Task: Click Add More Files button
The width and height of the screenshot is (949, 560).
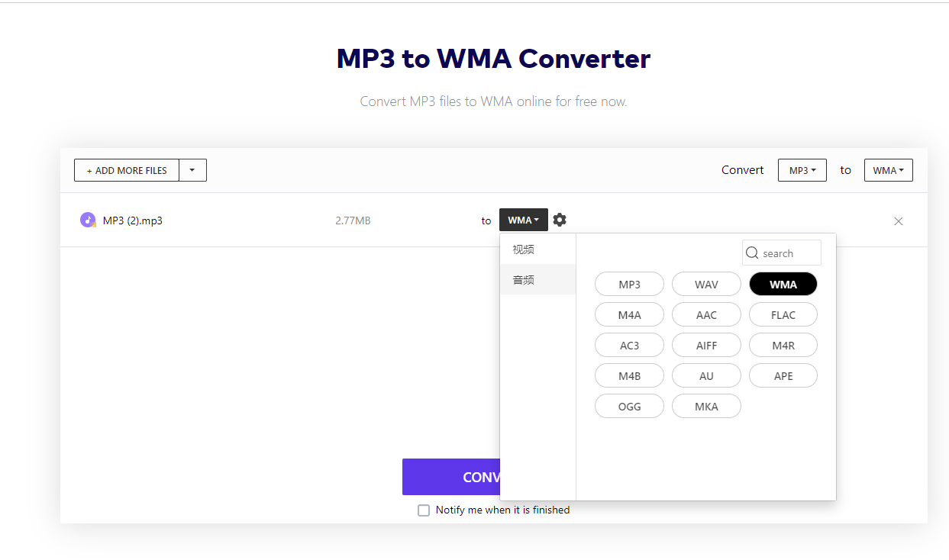Action: pyautogui.click(x=127, y=170)
